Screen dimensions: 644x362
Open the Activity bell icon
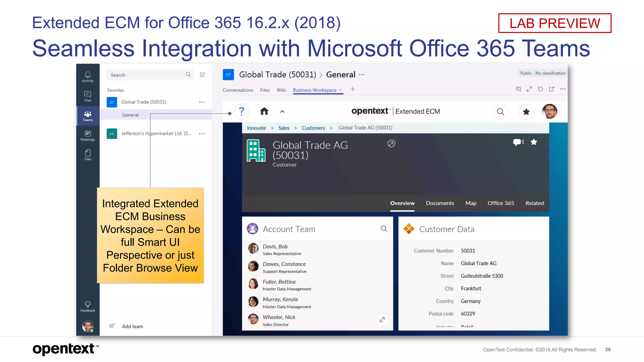(x=88, y=77)
